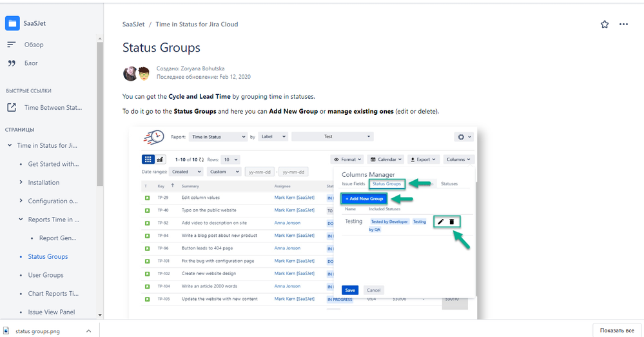644x337 pixels.
Task: Click the last update date Feb 12, 2020
Action: click(235, 77)
